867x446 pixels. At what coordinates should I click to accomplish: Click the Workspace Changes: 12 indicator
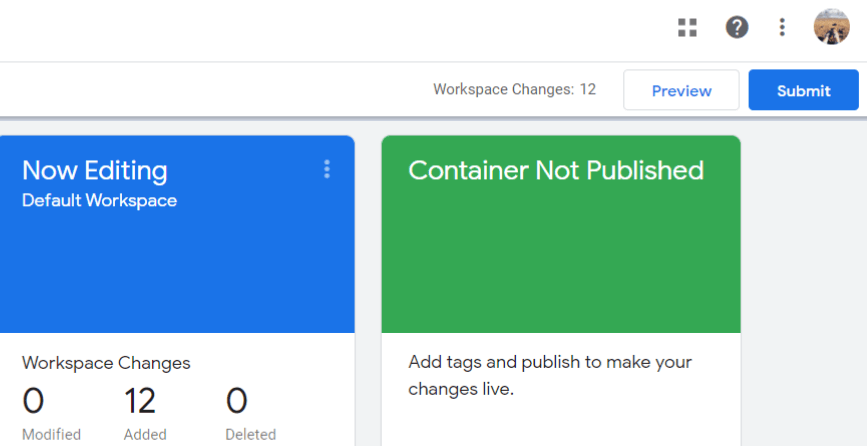(514, 89)
